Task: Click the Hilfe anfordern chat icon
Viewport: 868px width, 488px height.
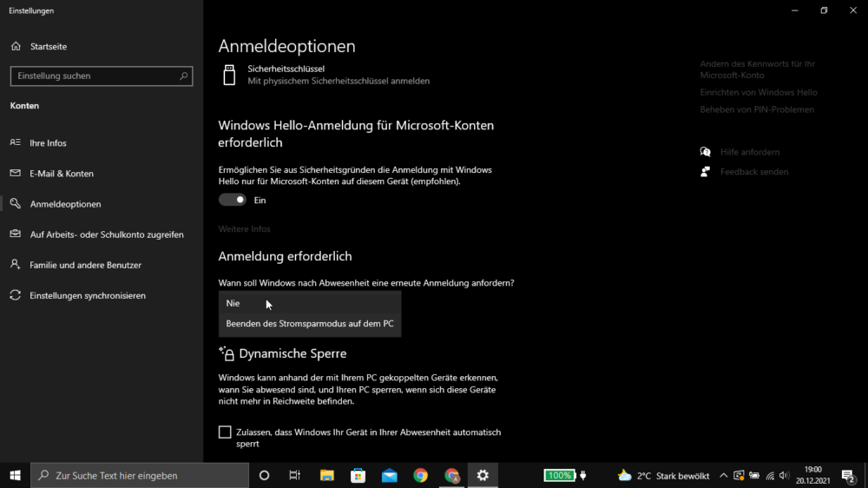Action: tap(705, 152)
